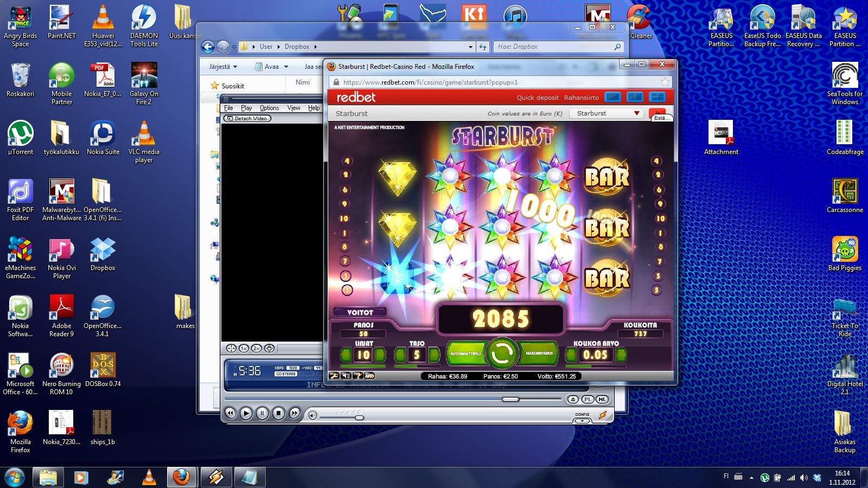Click the Winamp stop button
The image size is (868, 488).
point(278,413)
